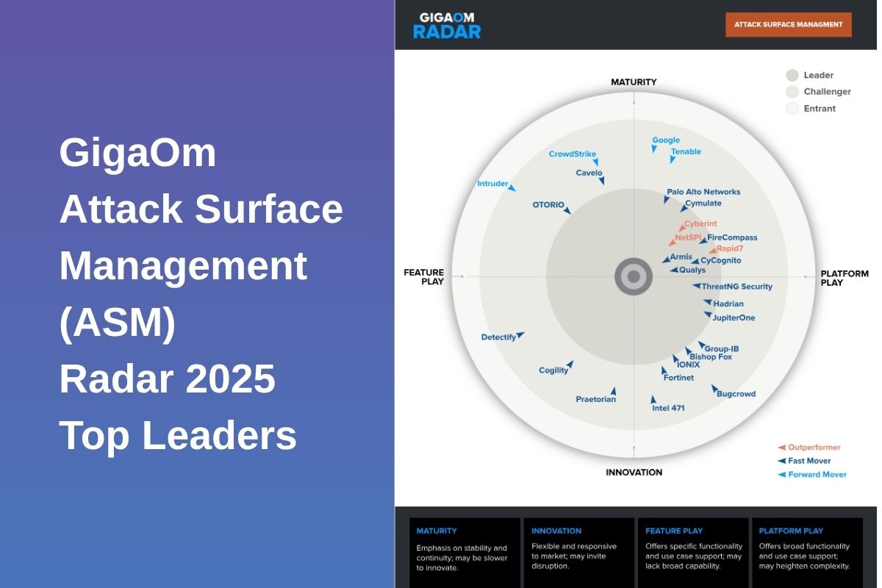Click the Google vendor arrow near Maturity axis
This screenshot has height=588, width=882.
click(x=653, y=148)
